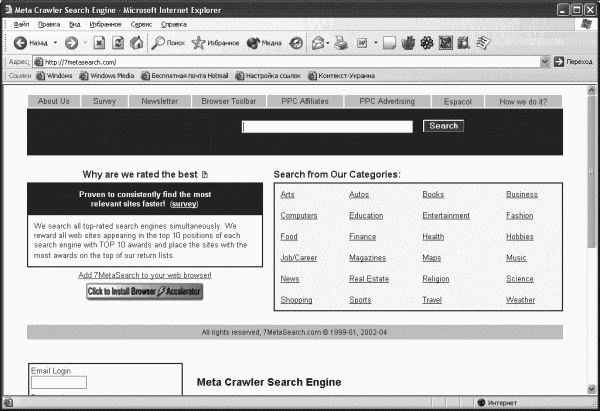The image size is (600, 411).
Task: Open the Избранное menu in the menu bar
Action: click(105, 24)
